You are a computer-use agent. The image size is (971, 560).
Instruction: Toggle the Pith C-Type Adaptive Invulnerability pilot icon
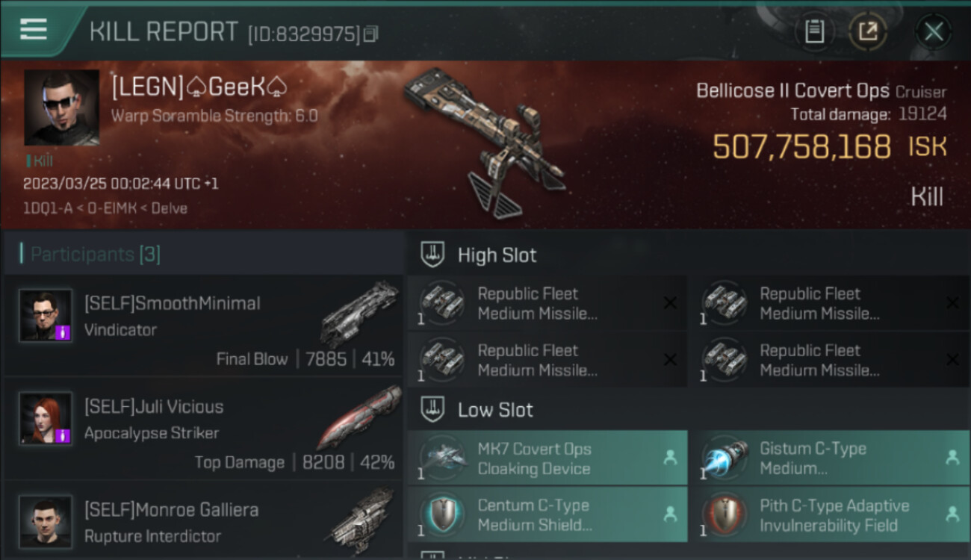point(952,514)
